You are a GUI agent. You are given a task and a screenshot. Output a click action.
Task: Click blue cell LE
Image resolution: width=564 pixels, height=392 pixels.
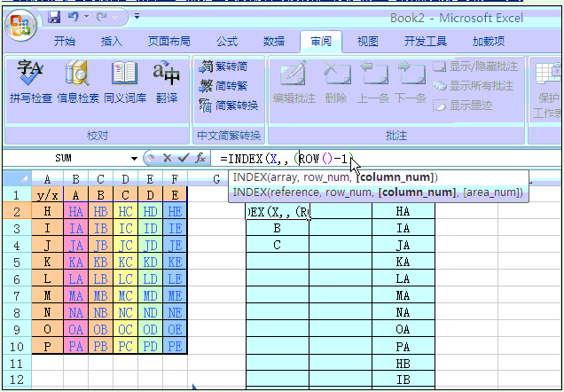[x=176, y=279]
